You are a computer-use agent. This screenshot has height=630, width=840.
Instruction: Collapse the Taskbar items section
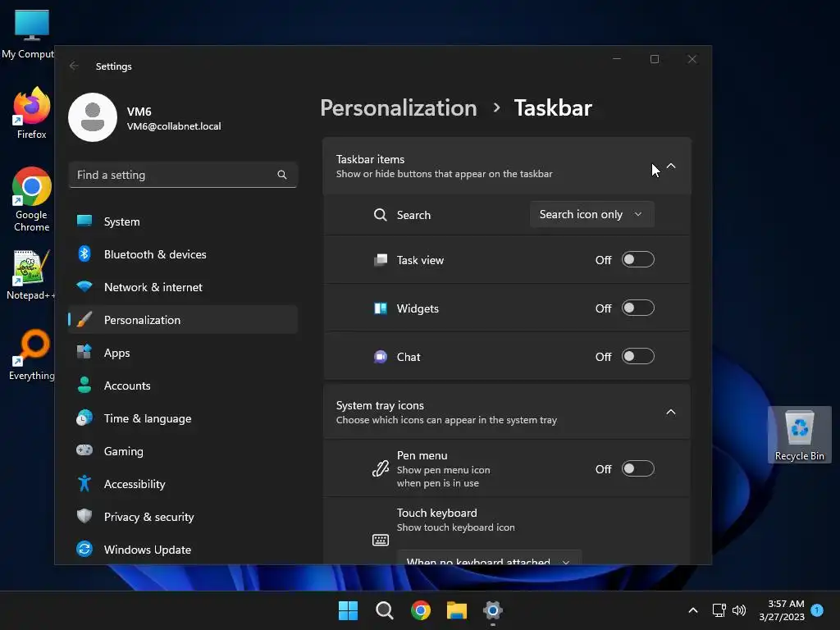[x=671, y=166]
